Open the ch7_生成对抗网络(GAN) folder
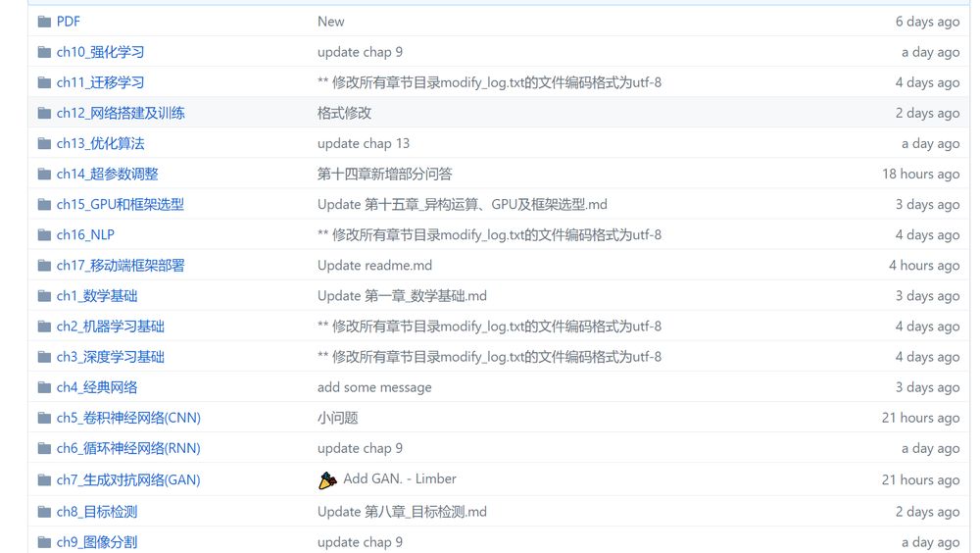 [x=128, y=479]
